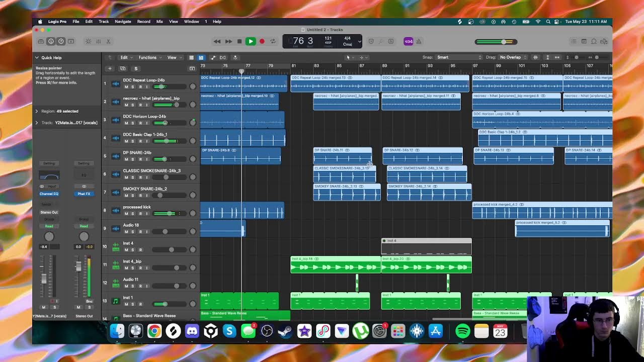This screenshot has width=644, height=362.
Task: Click the Channel EQ plugin slot
Action: 49,194
